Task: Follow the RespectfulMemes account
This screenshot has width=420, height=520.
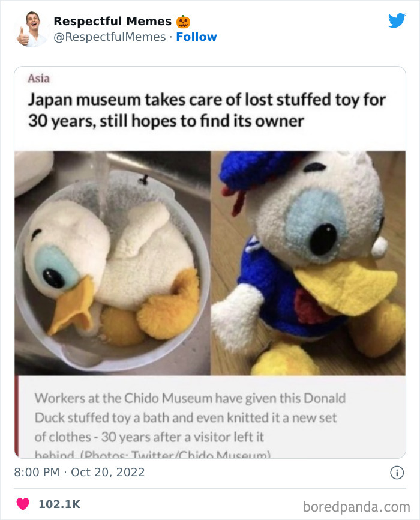Action: click(x=196, y=37)
